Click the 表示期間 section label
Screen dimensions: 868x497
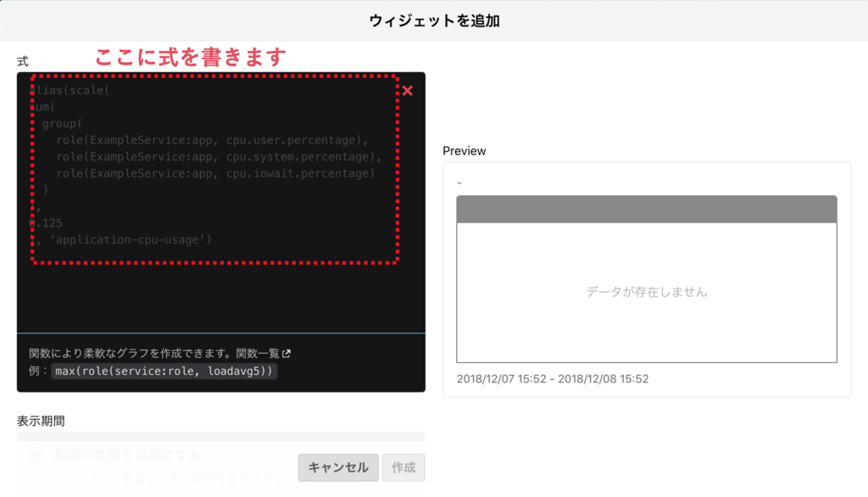coord(41,421)
